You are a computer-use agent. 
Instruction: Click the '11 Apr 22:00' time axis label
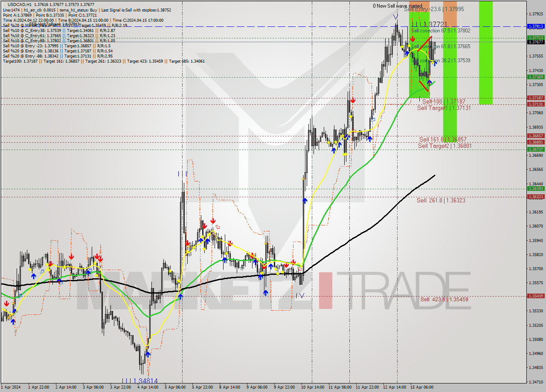(367, 387)
